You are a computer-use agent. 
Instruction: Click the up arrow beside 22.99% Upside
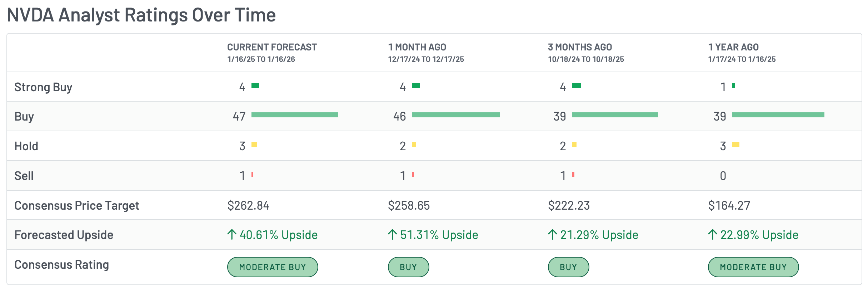[712, 235]
